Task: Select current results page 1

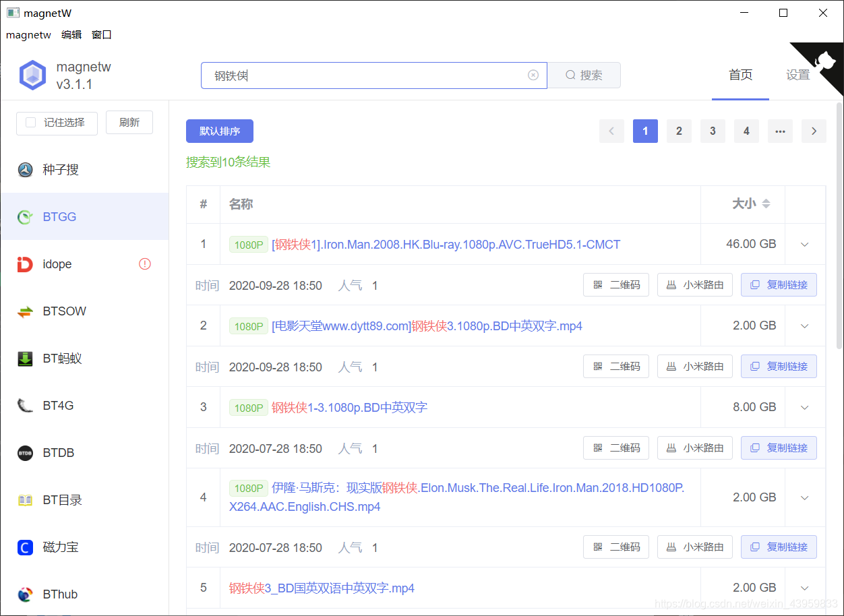Action: click(x=645, y=131)
